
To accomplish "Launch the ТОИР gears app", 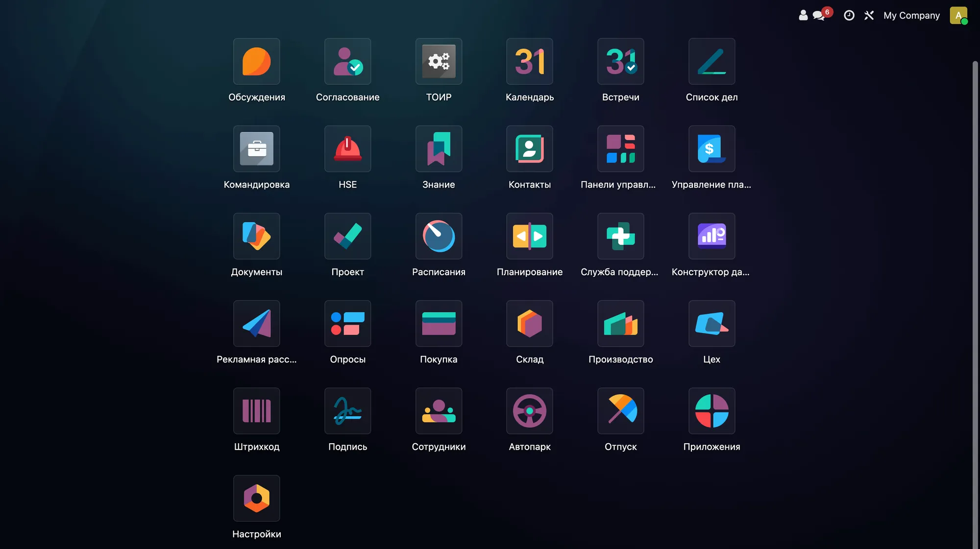I will point(439,61).
